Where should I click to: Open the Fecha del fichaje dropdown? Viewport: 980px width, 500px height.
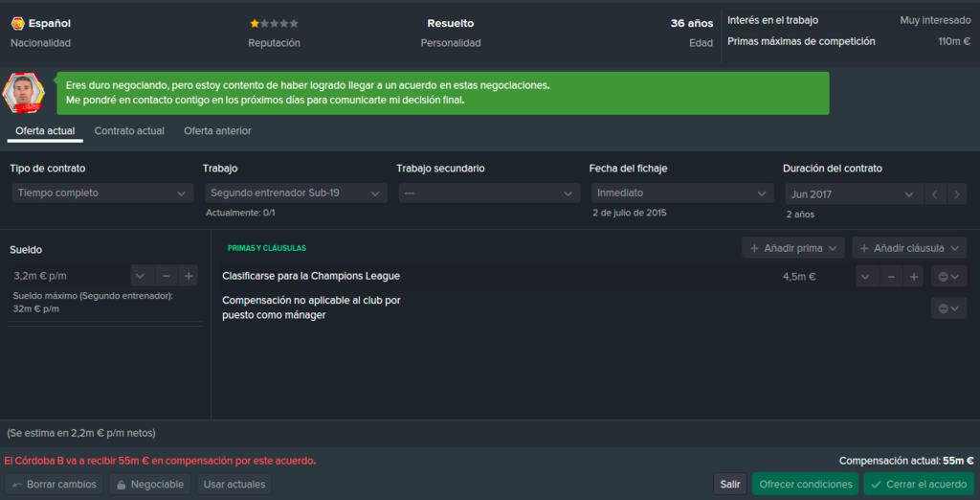click(681, 193)
